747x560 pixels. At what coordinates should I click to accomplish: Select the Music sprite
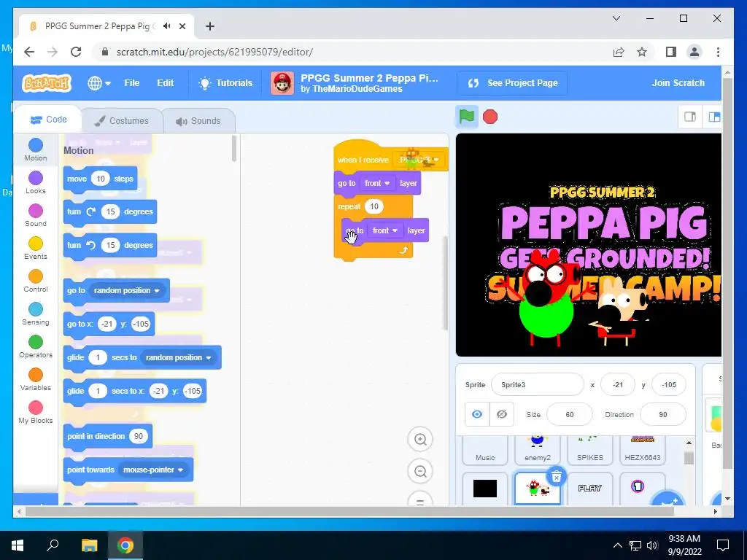(x=485, y=450)
